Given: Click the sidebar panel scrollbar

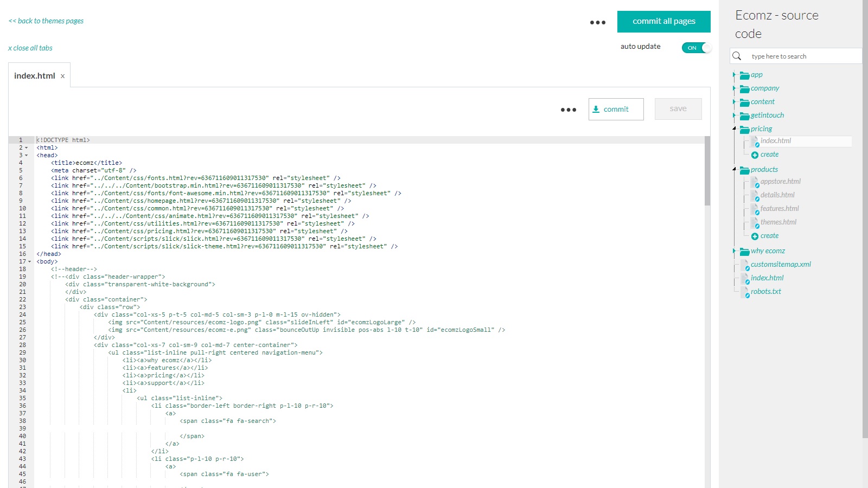Looking at the screenshot, I should [865, 219].
